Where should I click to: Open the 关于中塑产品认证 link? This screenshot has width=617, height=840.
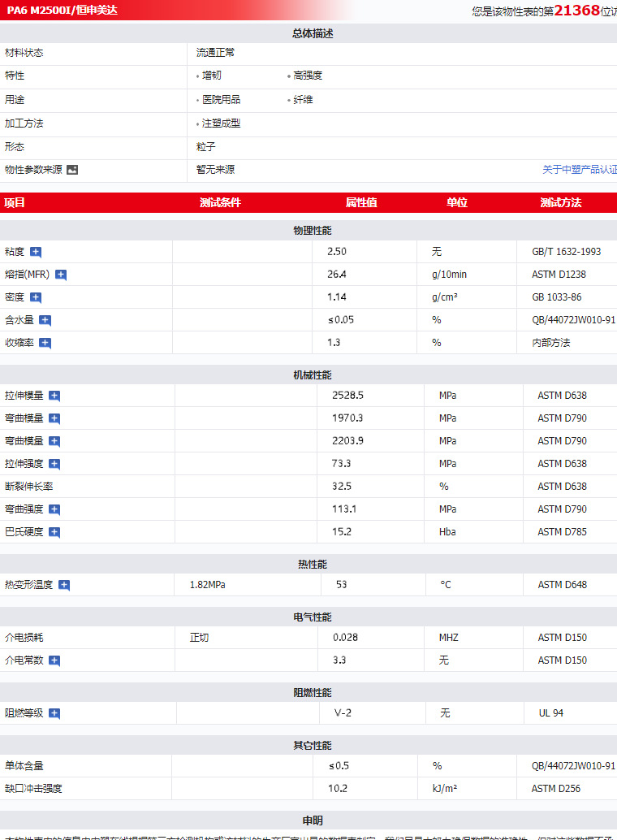pos(580,169)
